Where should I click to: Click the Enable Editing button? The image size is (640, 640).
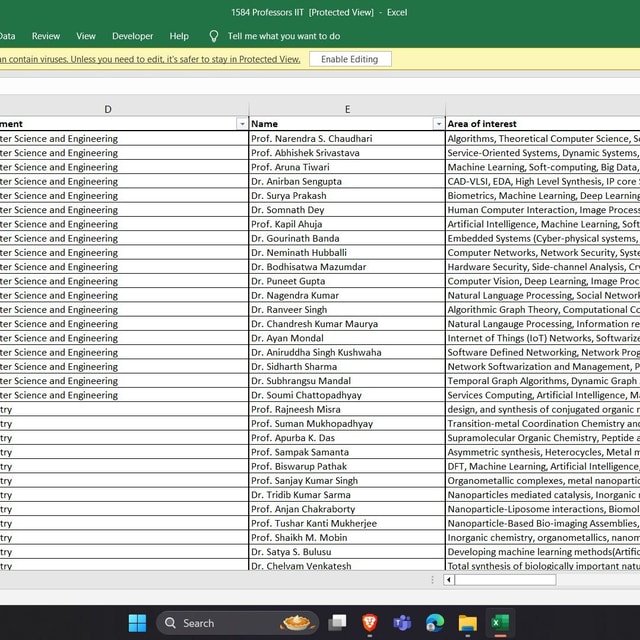coord(349,59)
